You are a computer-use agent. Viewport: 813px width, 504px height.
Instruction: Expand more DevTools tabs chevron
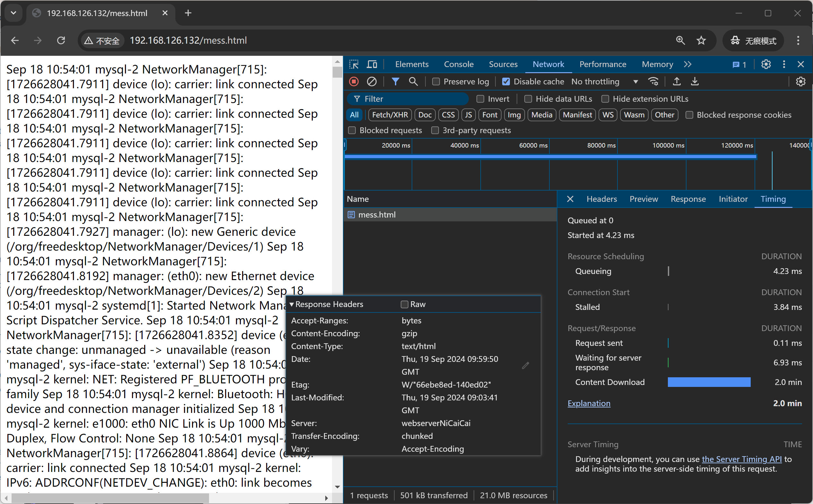[687, 64]
